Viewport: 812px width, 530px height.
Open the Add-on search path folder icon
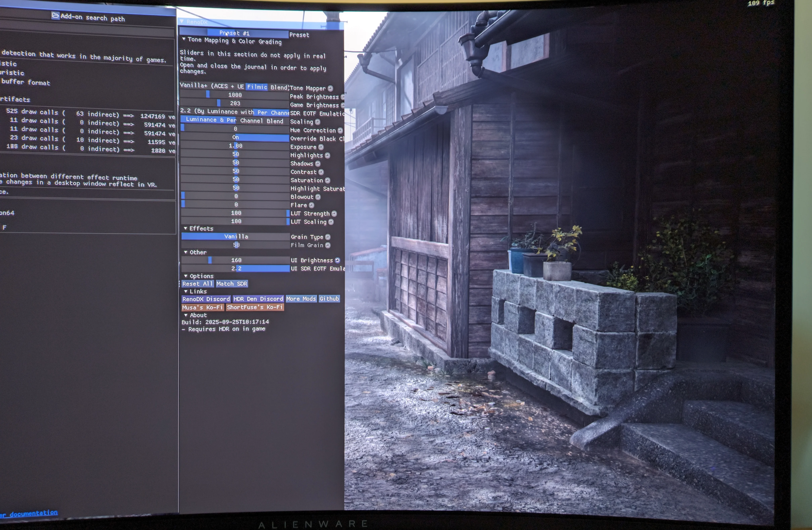tap(55, 15)
